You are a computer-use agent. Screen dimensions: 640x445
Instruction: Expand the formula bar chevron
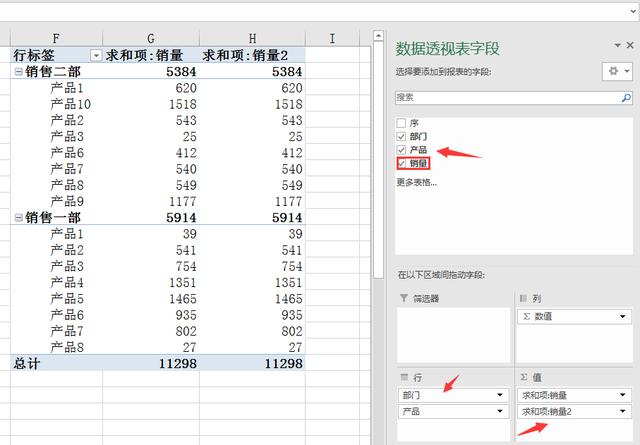(633, 11)
